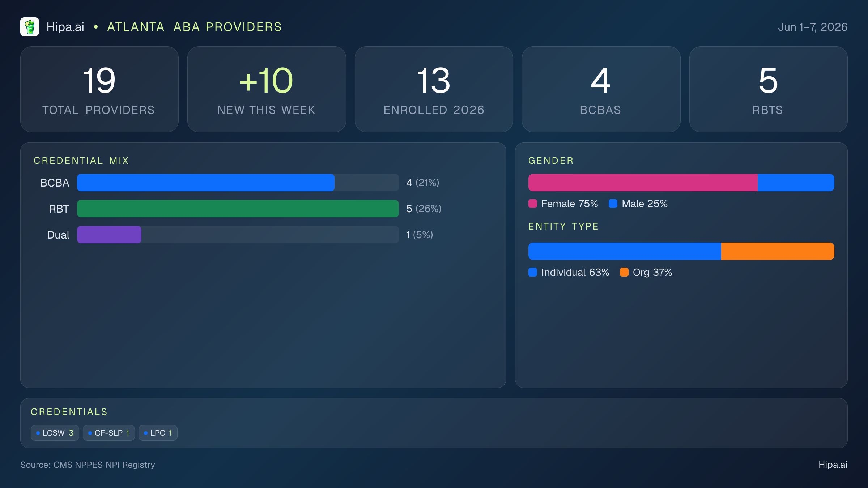
Task: Click the Female 75% legend label
Action: (x=570, y=204)
